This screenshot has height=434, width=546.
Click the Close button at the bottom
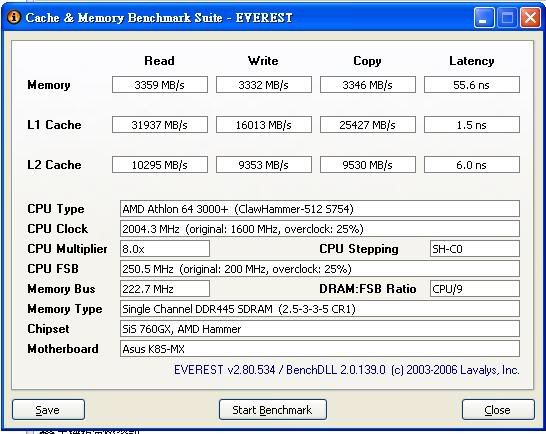498,410
